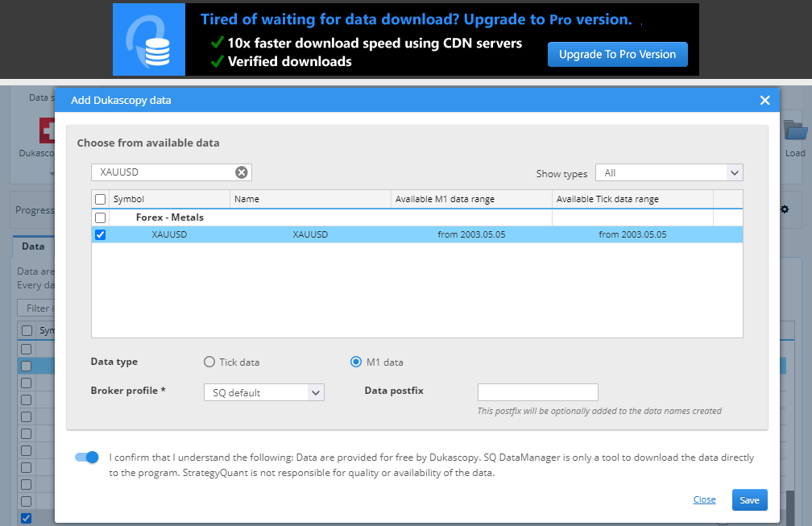Image resolution: width=812 pixels, height=526 pixels.
Task: Open the gear settings icon behind the dialog
Action: coord(785,209)
